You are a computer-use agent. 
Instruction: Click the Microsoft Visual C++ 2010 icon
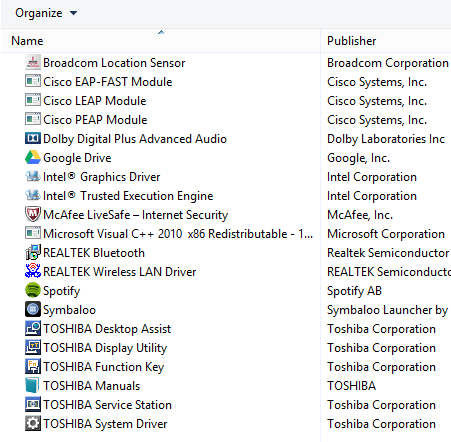click(x=33, y=233)
